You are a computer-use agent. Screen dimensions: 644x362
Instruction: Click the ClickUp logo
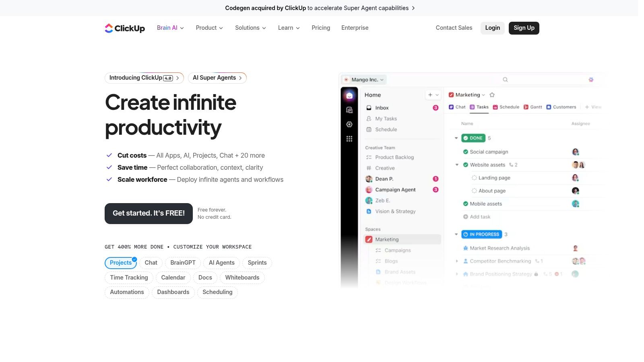pyautogui.click(x=125, y=28)
